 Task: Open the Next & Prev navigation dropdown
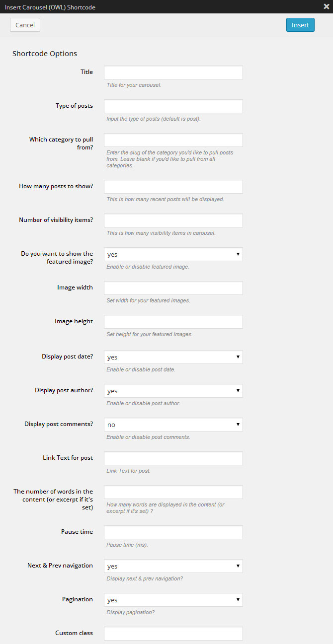coord(173,566)
